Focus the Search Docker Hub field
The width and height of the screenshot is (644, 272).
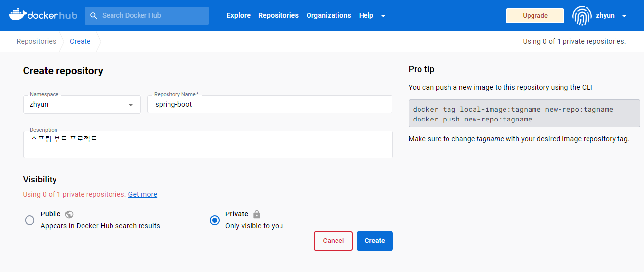[147, 15]
